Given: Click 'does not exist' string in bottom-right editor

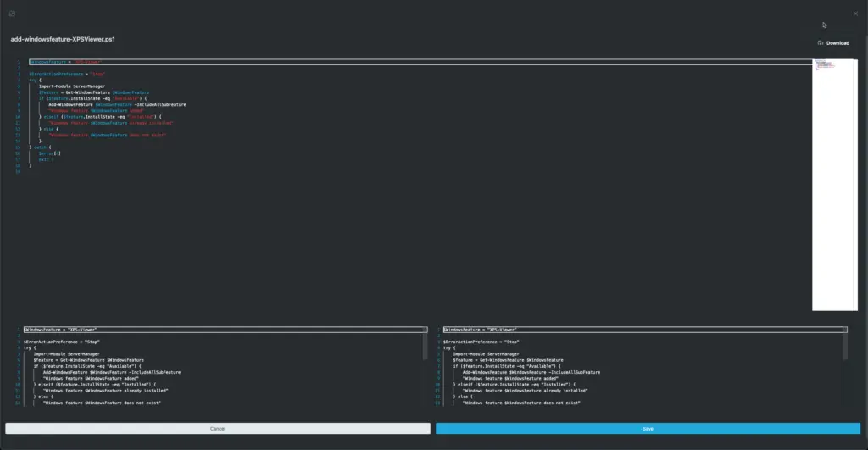Looking at the screenshot, I should (x=521, y=403).
